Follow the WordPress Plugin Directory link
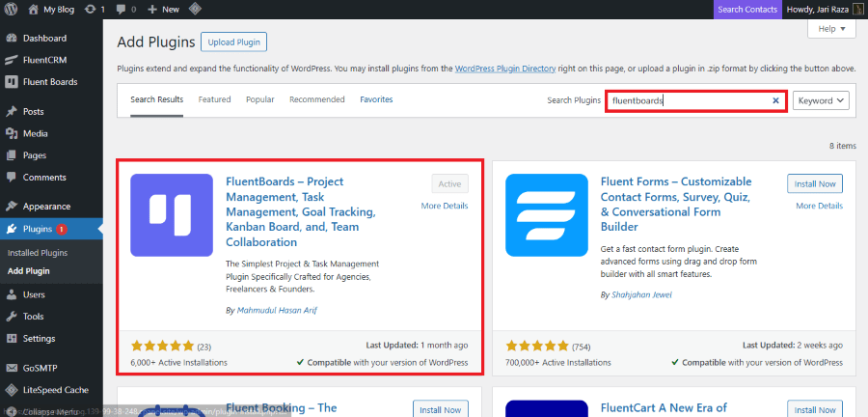Image resolution: width=868 pixels, height=417 pixels. coord(505,69)
